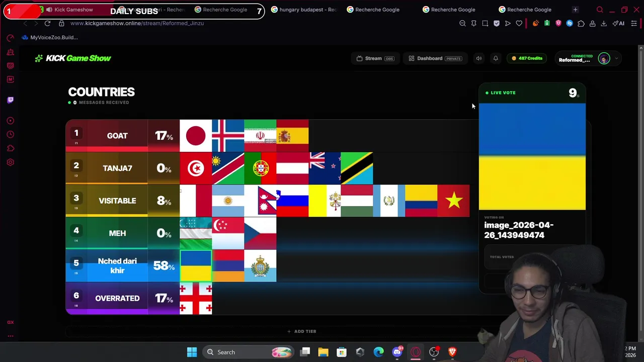644x362 pixels.
Task: Open Twitch in the browser sidebar
Action: (10, 100)
